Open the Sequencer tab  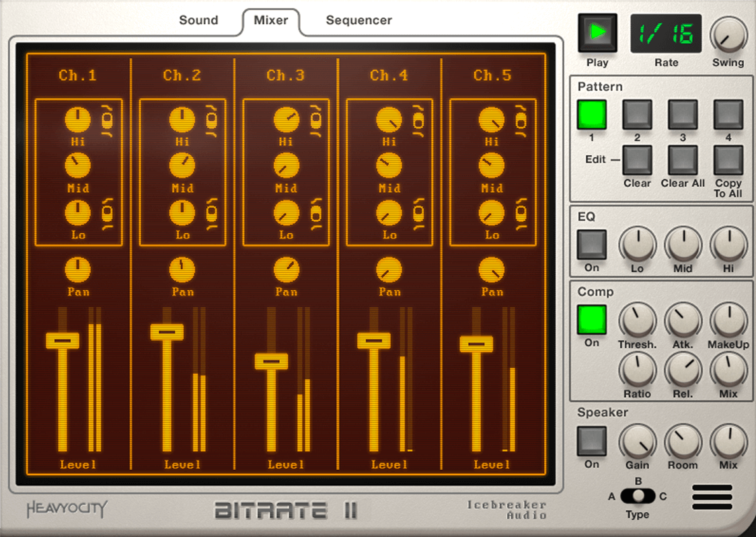[358, 20]
